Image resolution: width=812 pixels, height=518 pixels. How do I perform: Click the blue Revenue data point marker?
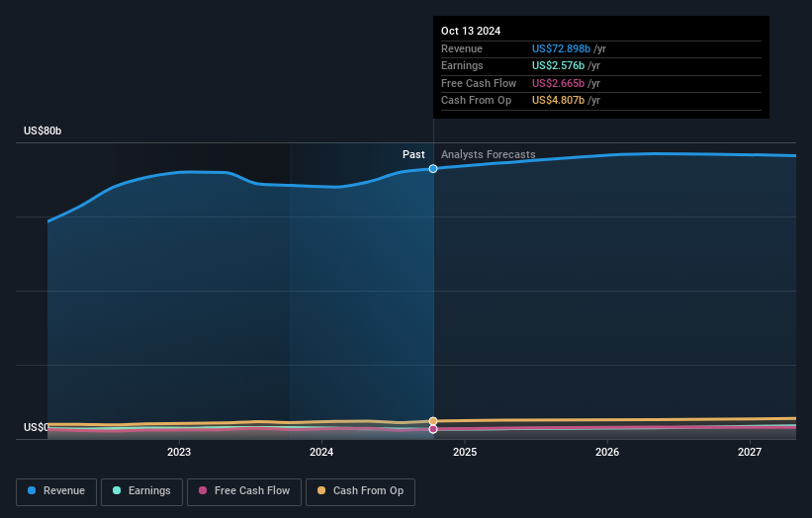point(433,169)
